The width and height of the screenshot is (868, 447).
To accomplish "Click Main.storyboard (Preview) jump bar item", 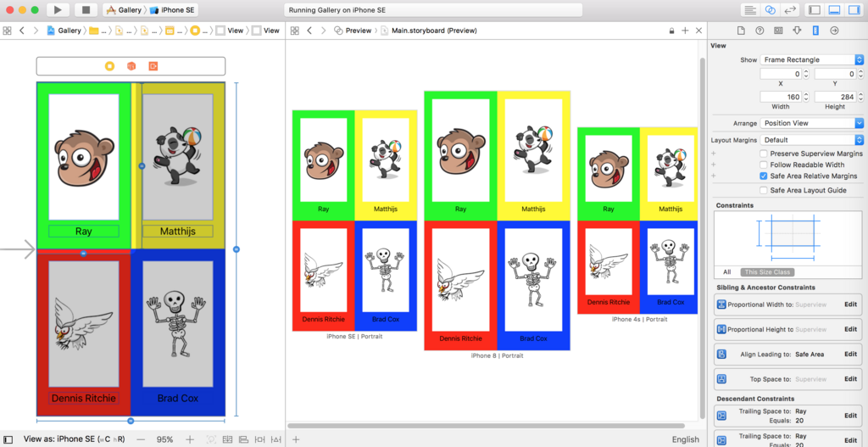I will [x=430, y=31].
